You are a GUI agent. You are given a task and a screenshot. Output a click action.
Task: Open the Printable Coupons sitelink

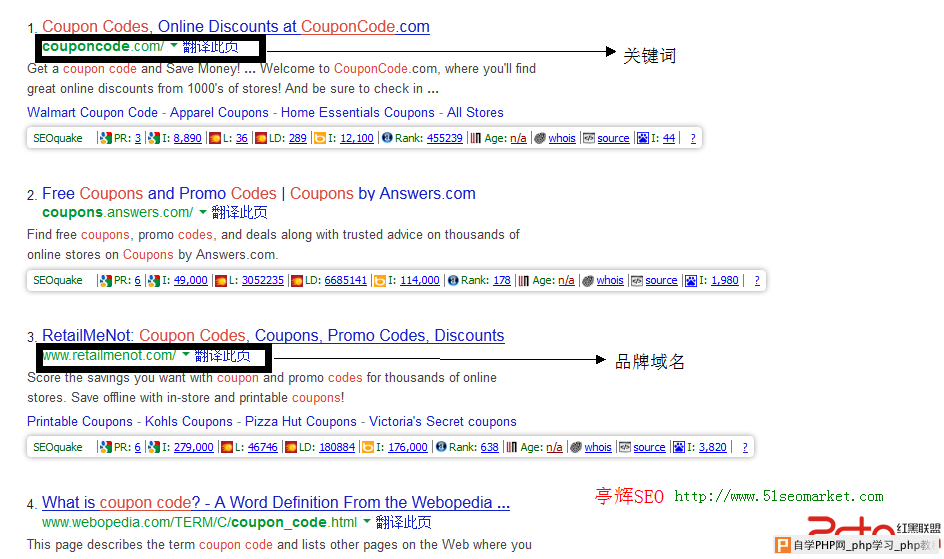[x=79, y=422]
